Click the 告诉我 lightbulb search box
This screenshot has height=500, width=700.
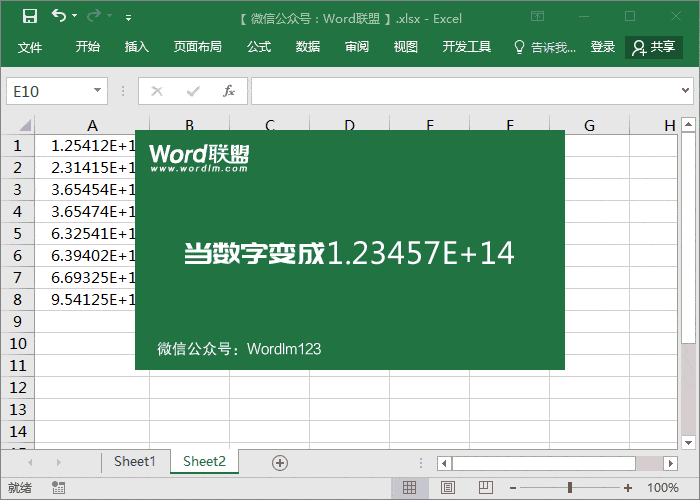tap(545, 47)
